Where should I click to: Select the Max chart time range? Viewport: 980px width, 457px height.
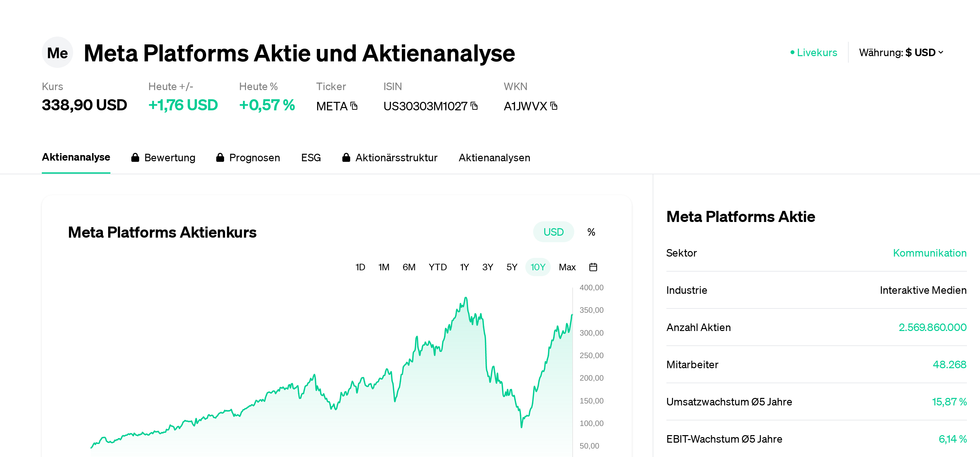(567, 267)
